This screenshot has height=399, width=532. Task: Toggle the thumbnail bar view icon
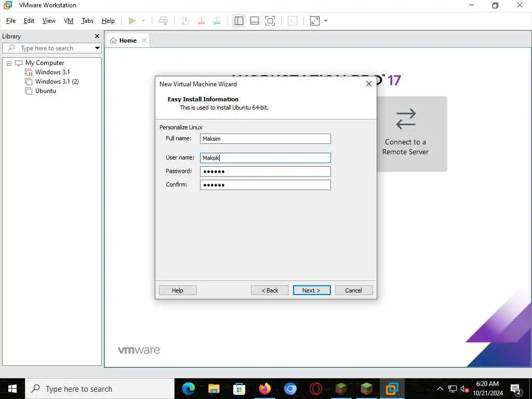[255, 21]
